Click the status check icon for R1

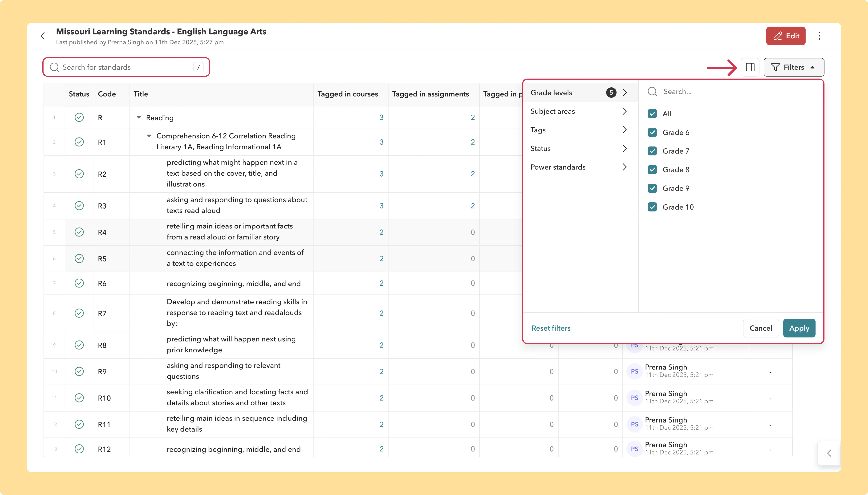tap(79, 142)
